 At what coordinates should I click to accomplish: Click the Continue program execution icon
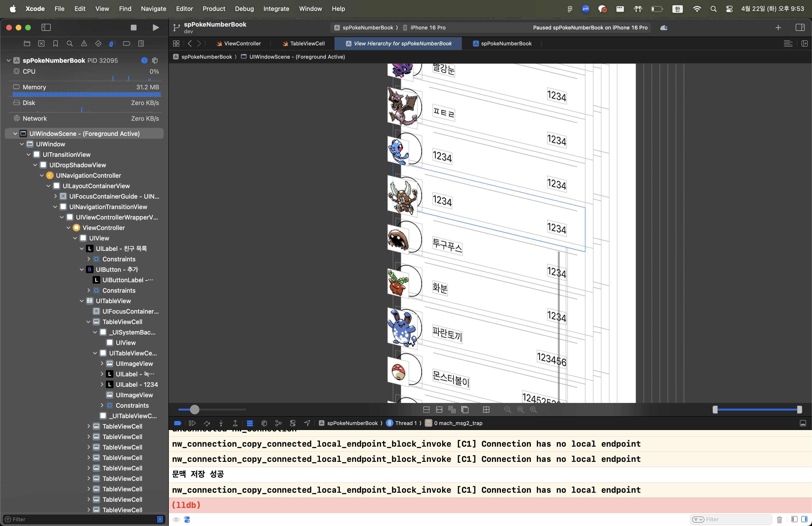tap(192, 423)
